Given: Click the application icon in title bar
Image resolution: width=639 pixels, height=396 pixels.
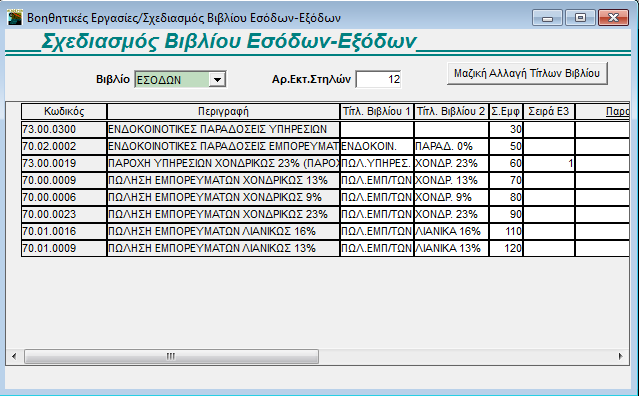Looking at the screenshot, I should [x=15, y=18].
